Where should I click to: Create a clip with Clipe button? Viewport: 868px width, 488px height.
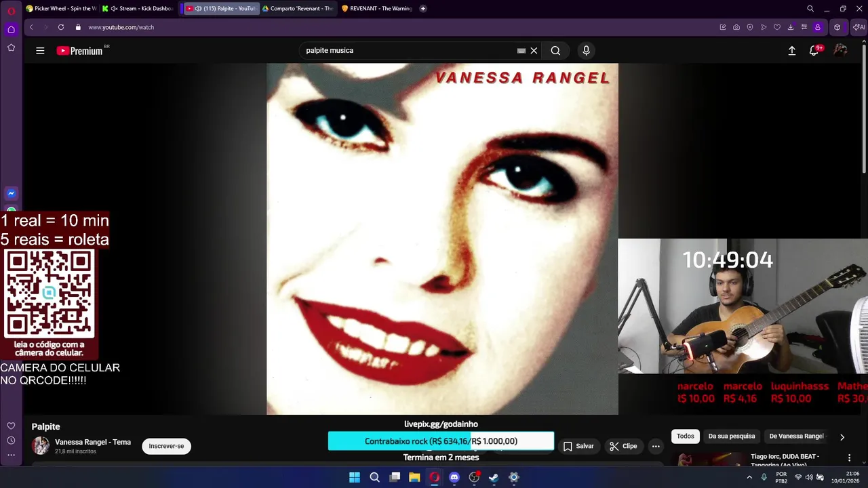(x=623, y=446)
